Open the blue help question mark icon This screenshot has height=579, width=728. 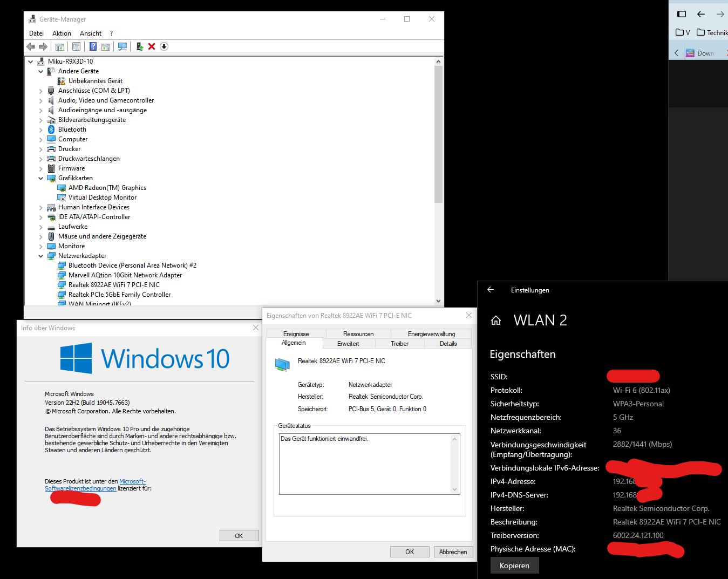coord(93,46)
